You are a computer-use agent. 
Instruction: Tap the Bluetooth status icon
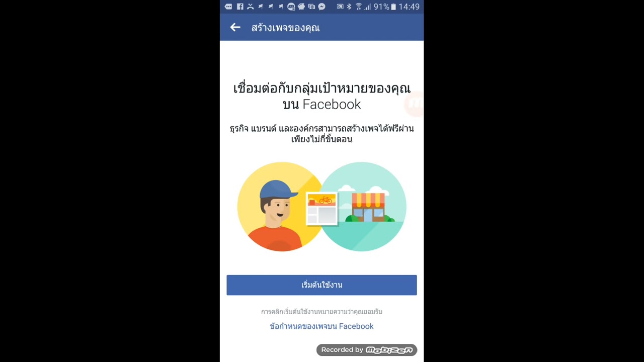coord(349,7)
